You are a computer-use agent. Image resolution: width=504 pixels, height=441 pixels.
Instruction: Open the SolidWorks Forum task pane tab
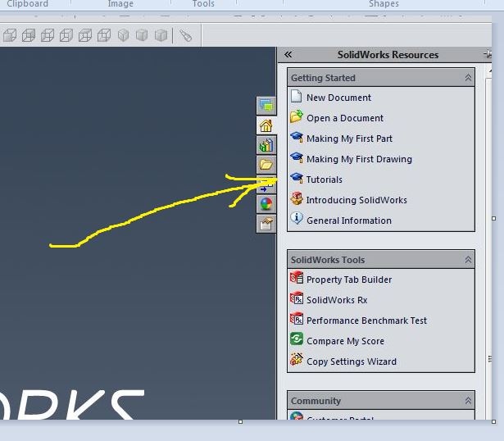266,106
